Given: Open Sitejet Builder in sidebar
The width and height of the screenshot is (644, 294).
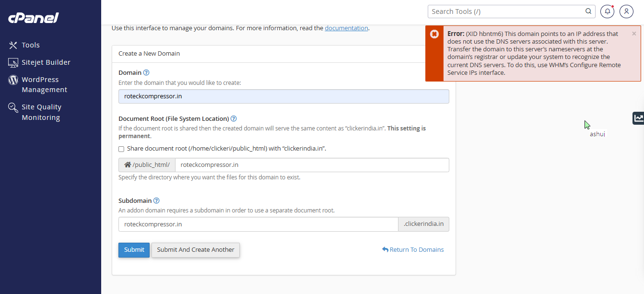Looking at the screenshot, I should tap(46, 62).
